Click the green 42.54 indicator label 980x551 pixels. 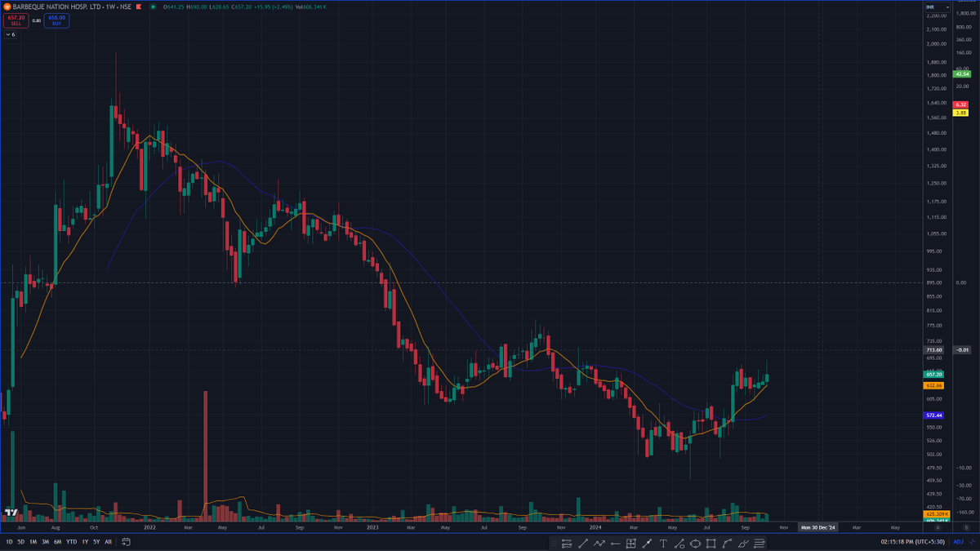click(961, 73)
